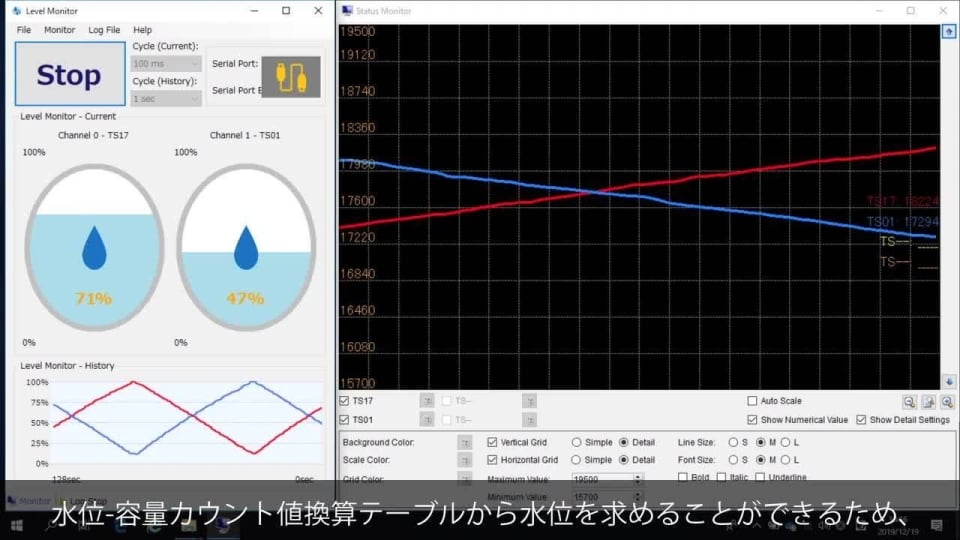Open the Scale Color picker button
Screen dimensions: 960x540
click(465, 460)
